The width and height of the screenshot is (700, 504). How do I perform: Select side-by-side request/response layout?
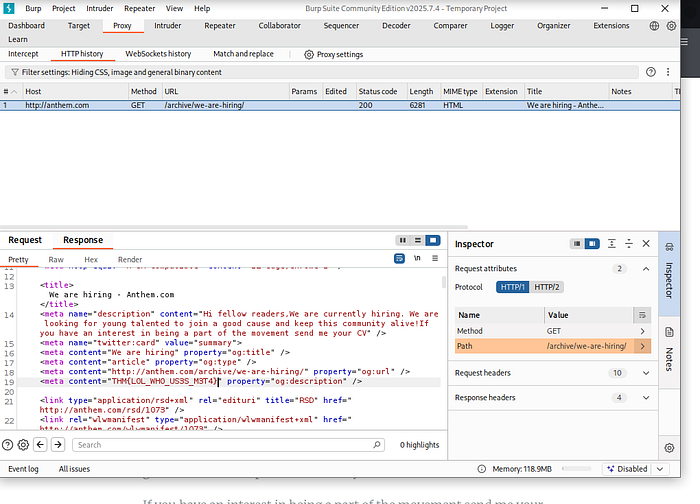click(403, 240)
